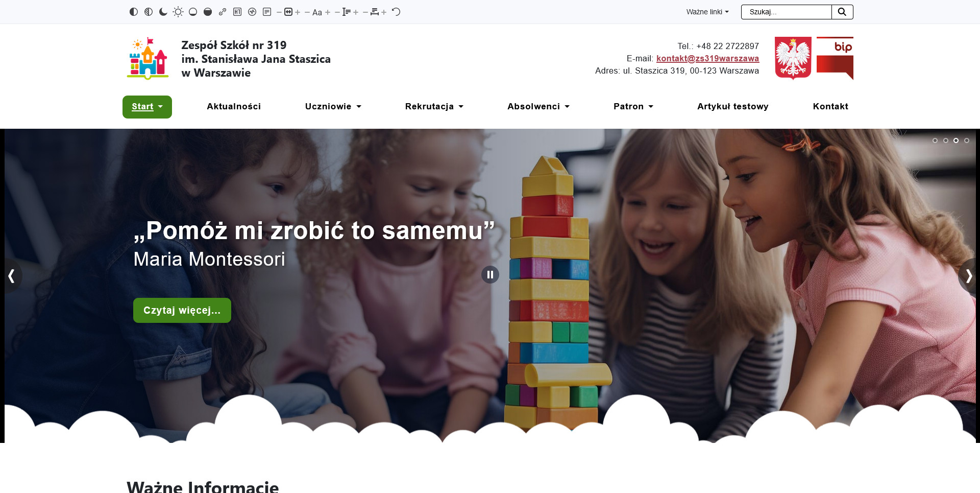The height and width of the screenshot is (493, 980).
Task: Focus the Szukaj search field
Action: [x=787, y=12]
